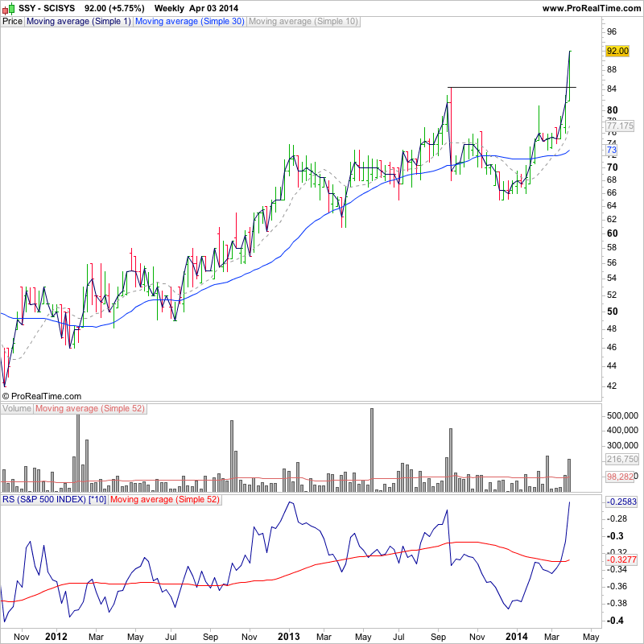Open the volume Moving average (Simple 52) label
The width and height of the screenshot is (644, 644).
pos(90,409)
